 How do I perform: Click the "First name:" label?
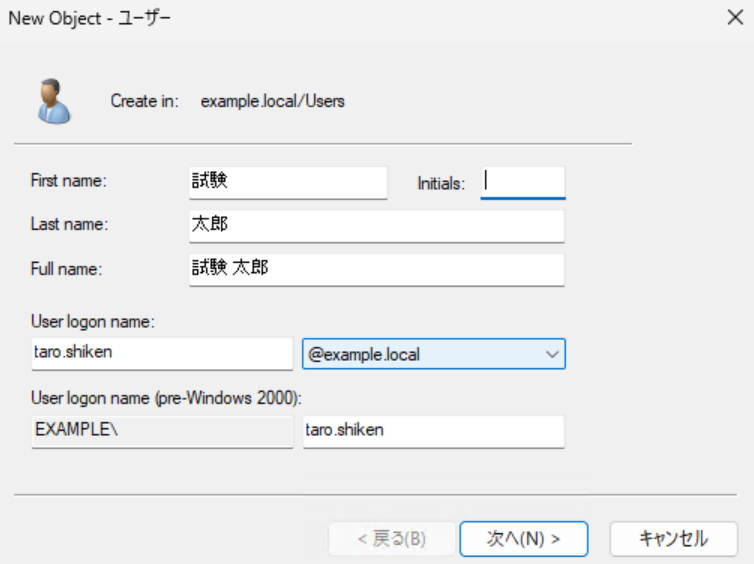69,181
